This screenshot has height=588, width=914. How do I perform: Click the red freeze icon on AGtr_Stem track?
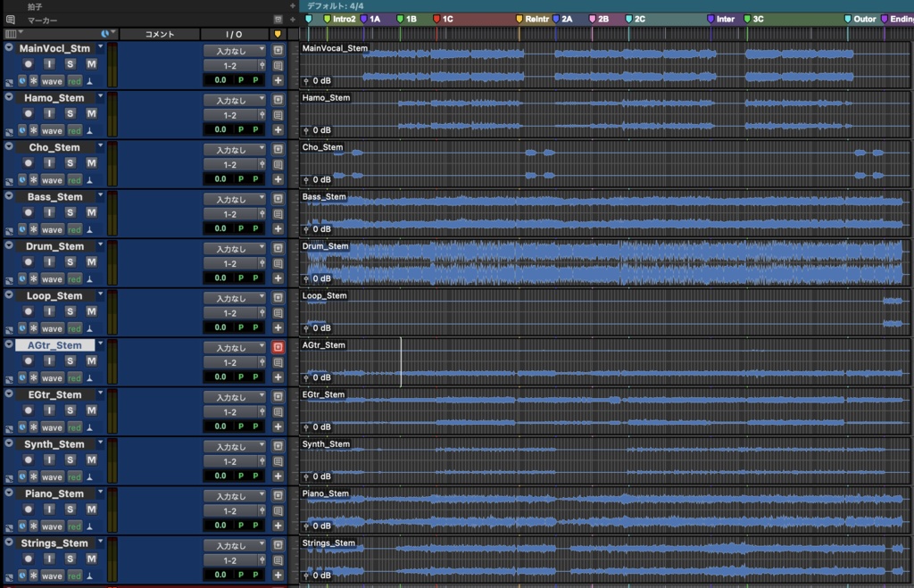tap(278, 347)
